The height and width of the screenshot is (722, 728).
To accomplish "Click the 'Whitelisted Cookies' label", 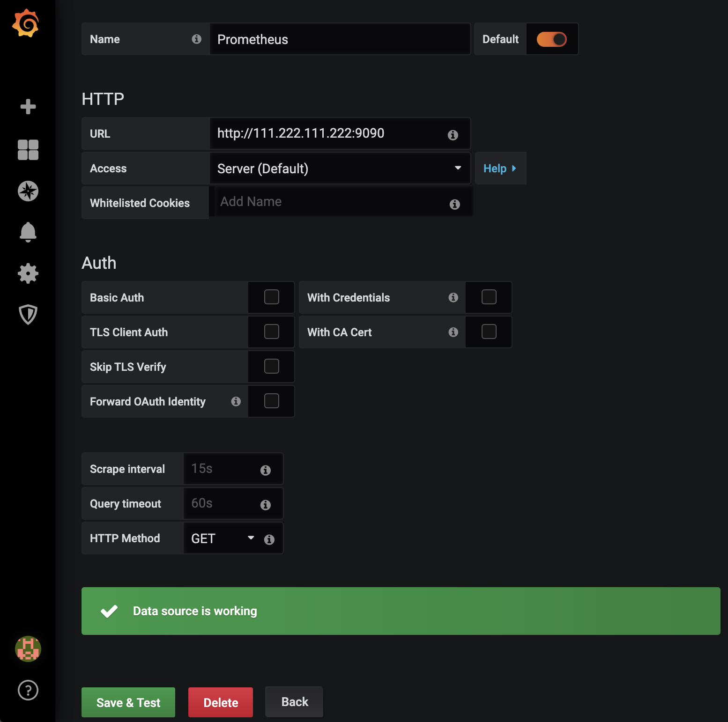I will [x=140, y=203].
